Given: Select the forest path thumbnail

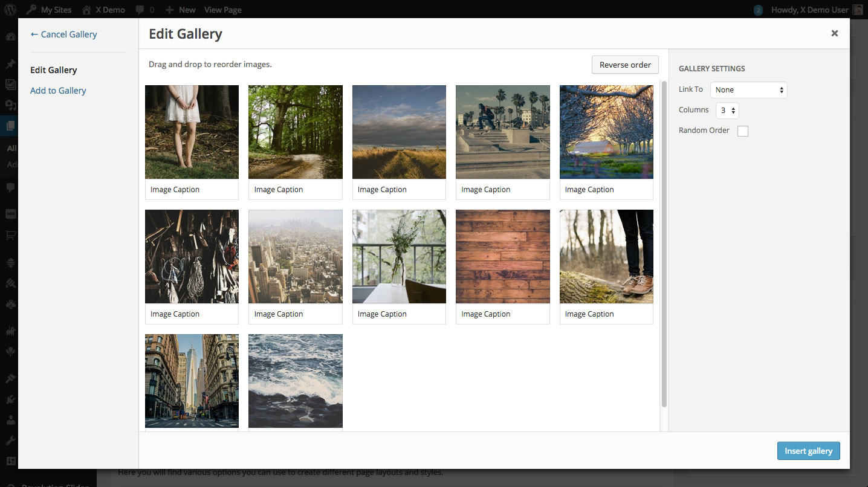Looking at the screenshot, I should point(296,132).
